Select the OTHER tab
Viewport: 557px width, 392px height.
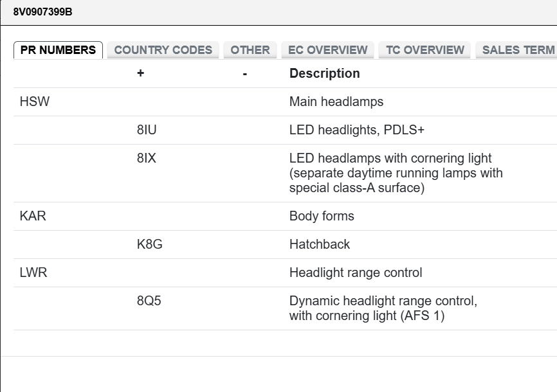click(x=250, y=50)
